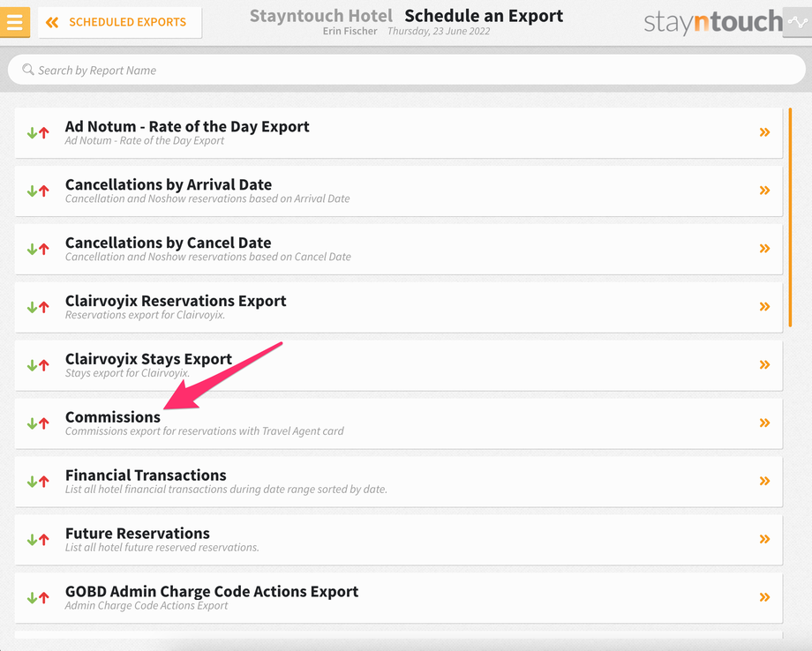Select Clairvoyix Reservations Export title

pyautogui.click(x=176, y=301)
